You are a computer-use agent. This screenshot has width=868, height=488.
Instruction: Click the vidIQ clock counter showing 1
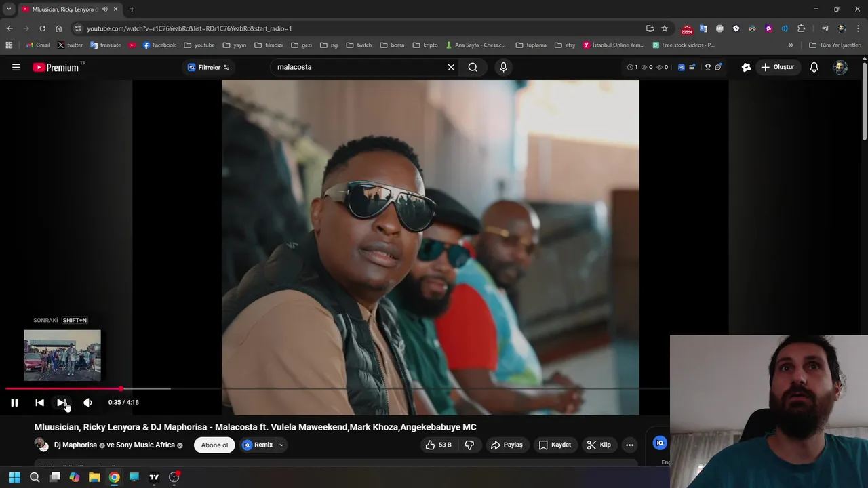(x=632, y=67)
